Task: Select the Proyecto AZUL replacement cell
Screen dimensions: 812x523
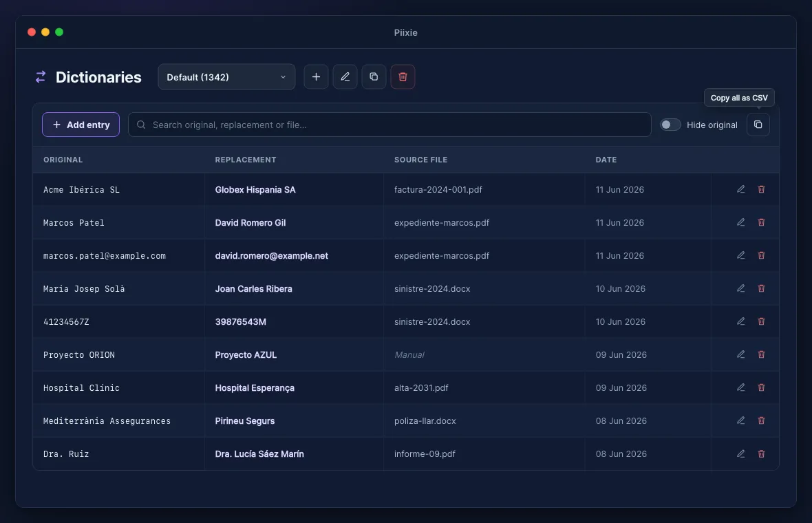Action: [294, 354]
